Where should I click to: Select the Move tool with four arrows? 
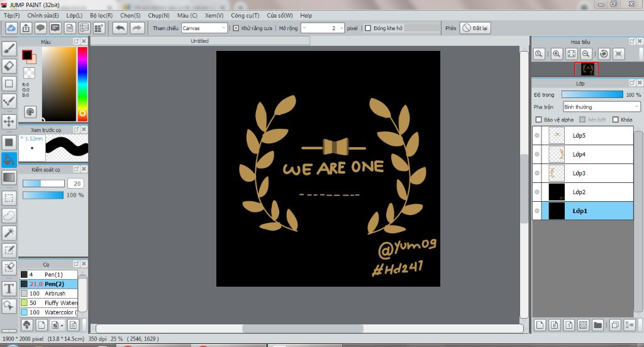9,121
